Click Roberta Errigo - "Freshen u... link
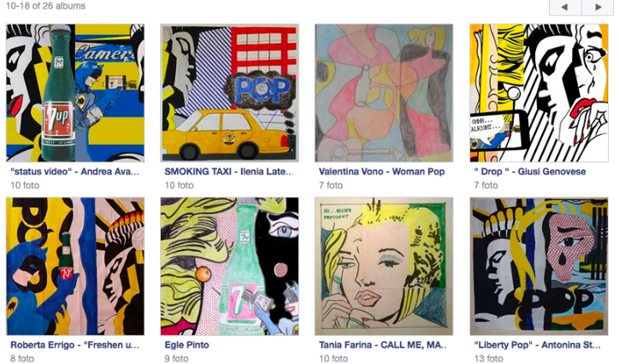619x364 pixels. click(74, 345)
